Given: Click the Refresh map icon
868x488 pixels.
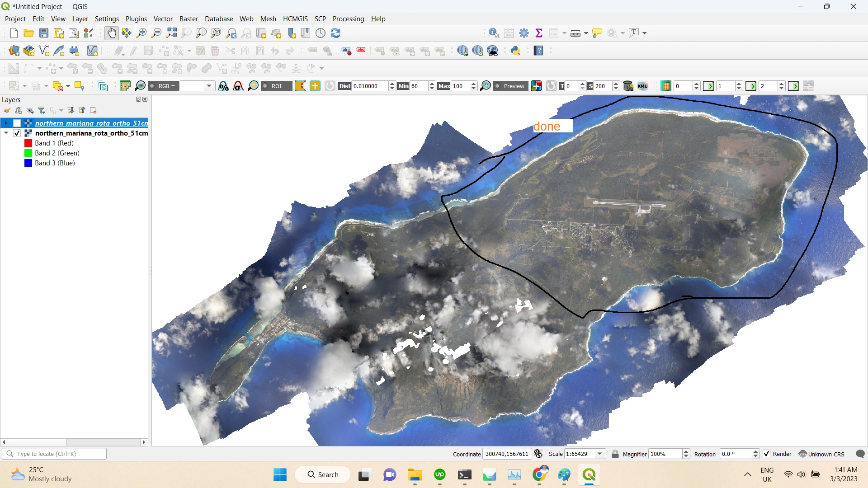Looking at the screenshot, I should (335, 33).
